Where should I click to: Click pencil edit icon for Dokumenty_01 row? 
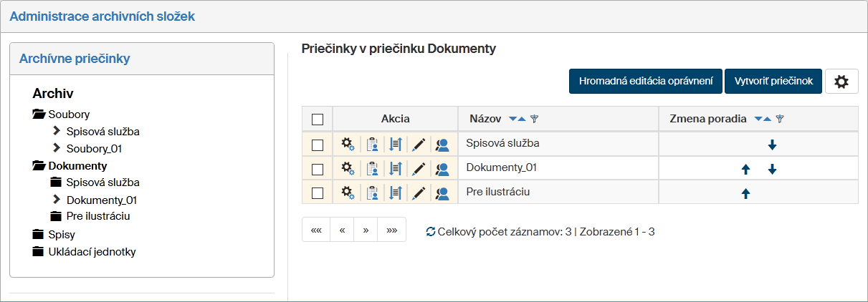[x=419, y=170]
